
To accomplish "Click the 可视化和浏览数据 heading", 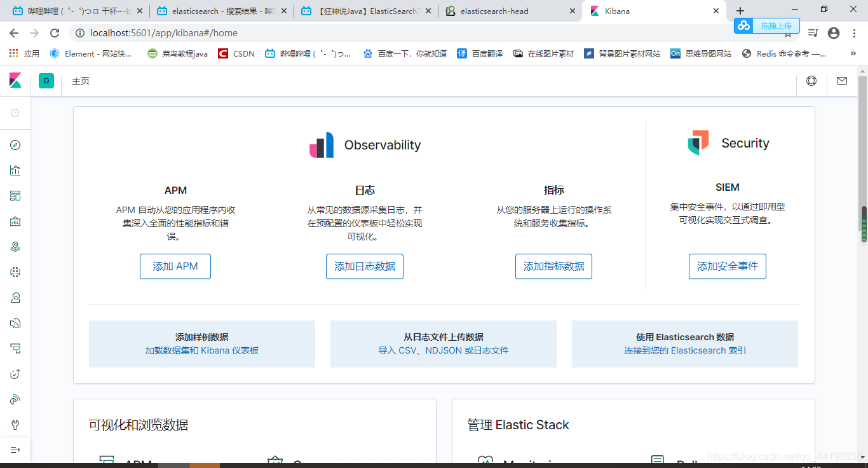I will 139,425.
